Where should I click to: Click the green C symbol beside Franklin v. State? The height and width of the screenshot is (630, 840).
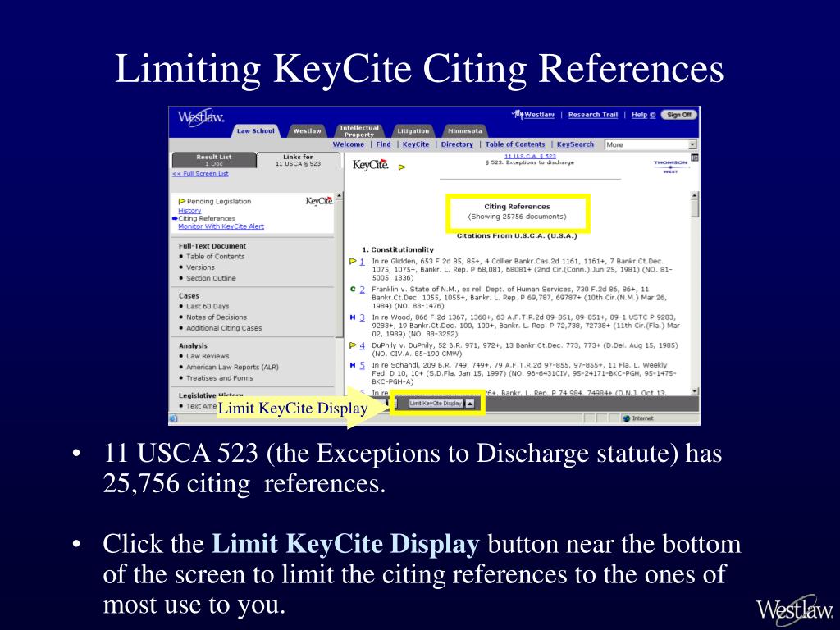tap(353, 290)
